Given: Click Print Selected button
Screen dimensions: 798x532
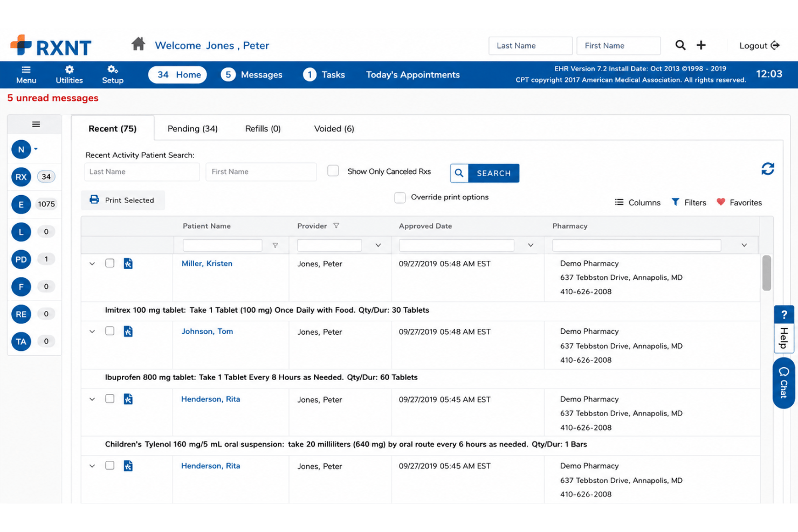Looking at the screenshot, I should coord(123,200).
